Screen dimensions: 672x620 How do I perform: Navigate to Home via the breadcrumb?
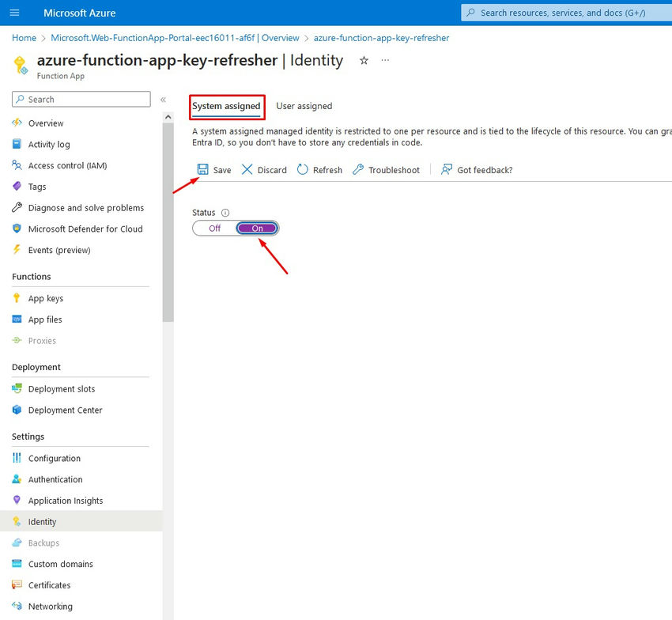[24, 37]
